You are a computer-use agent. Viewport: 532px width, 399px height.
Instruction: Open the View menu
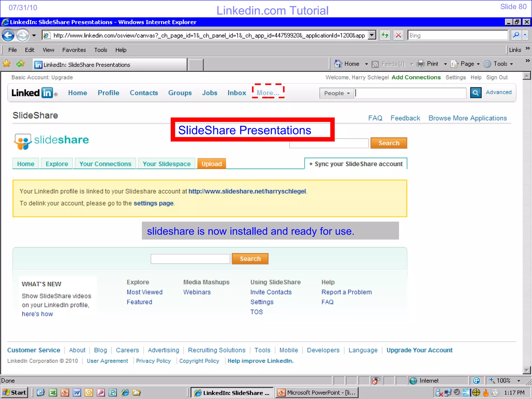click(x=48, y=50)
